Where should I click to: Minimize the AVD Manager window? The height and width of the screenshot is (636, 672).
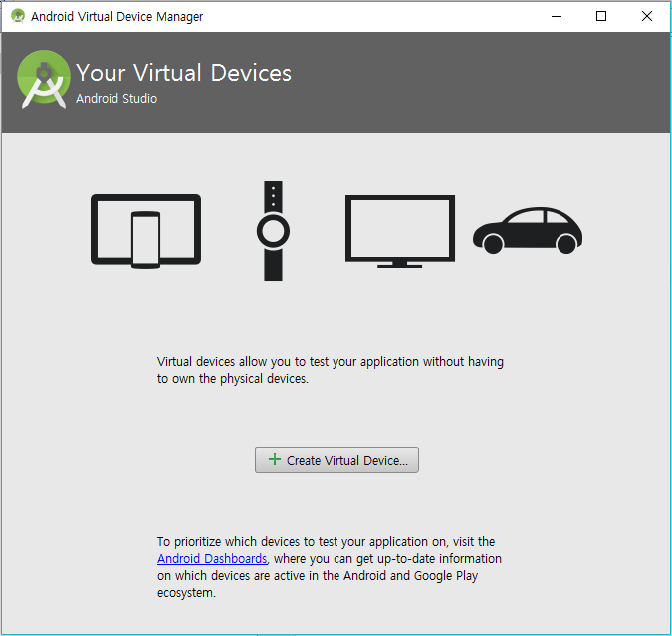coord(557,16)
